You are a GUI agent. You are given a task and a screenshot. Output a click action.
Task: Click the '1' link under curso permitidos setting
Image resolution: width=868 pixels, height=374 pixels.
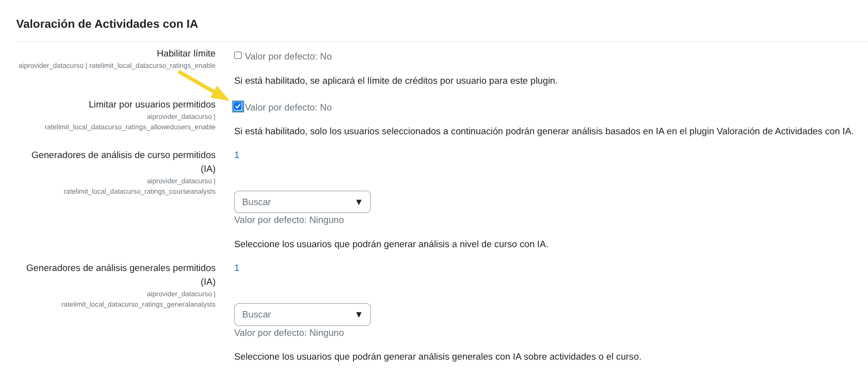pyautogui.click(x=237, y=155)
